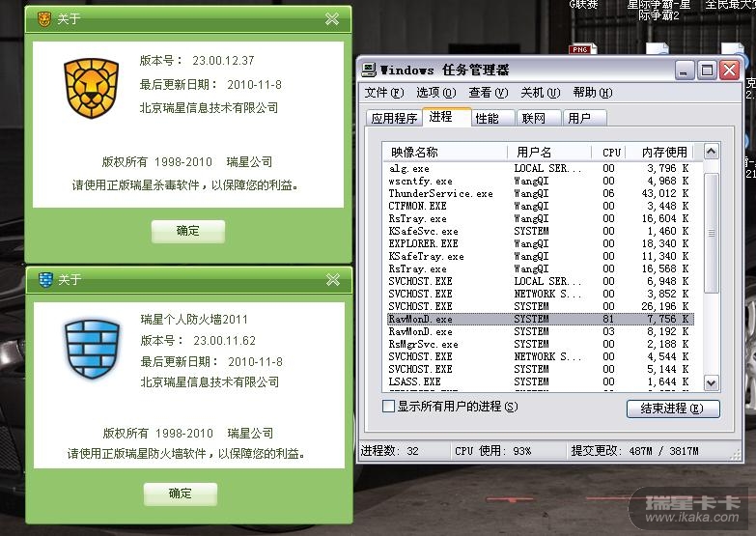This screenshot has width=756, height=536.
Task: Click the small lion icon in top About title bar
Action: pos(44,18)
